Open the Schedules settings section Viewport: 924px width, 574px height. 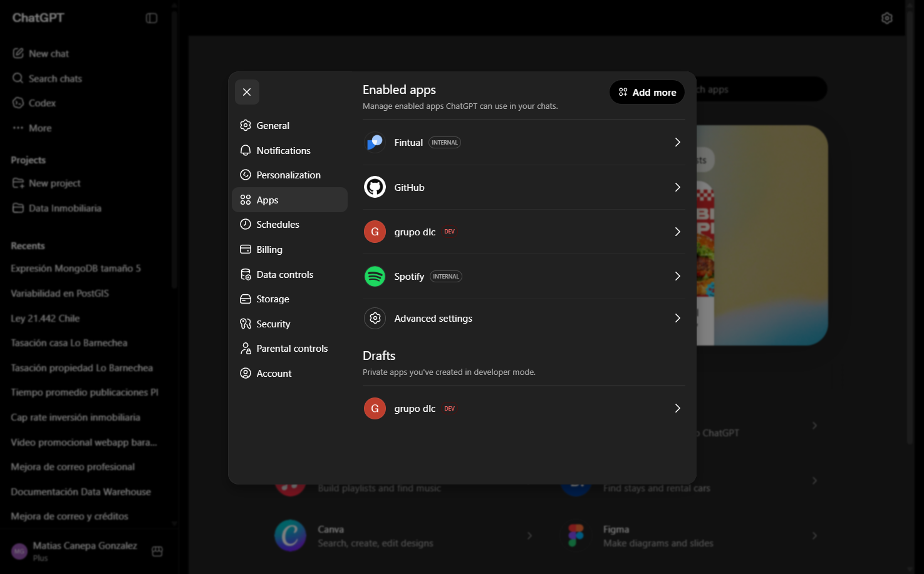(289, 224)
